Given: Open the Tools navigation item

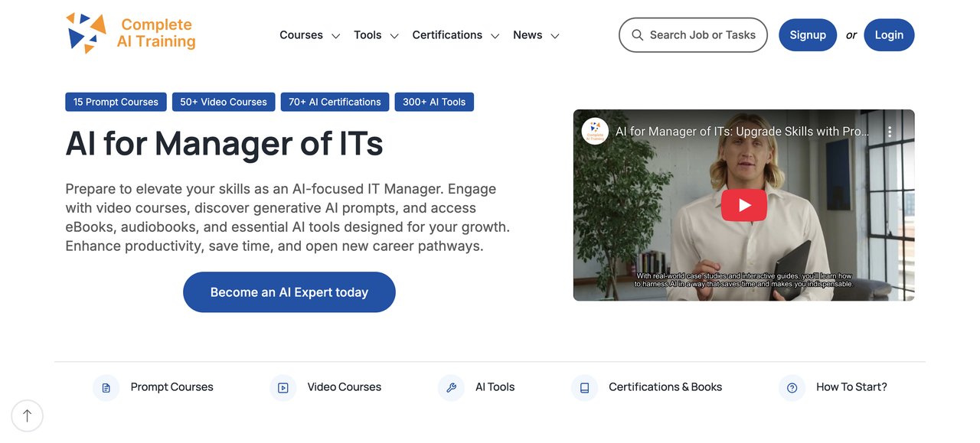Looking at the screenshot, I should tap(367, 35).
